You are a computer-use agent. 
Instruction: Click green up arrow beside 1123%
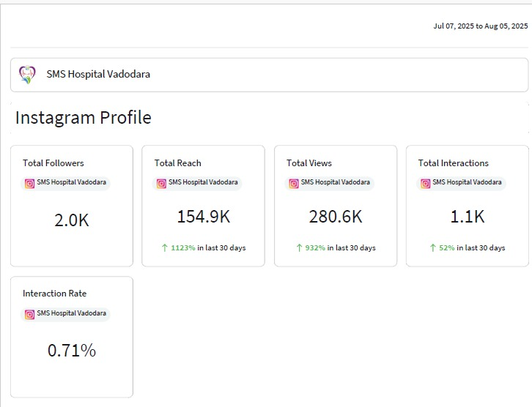(x=165, y=247)
